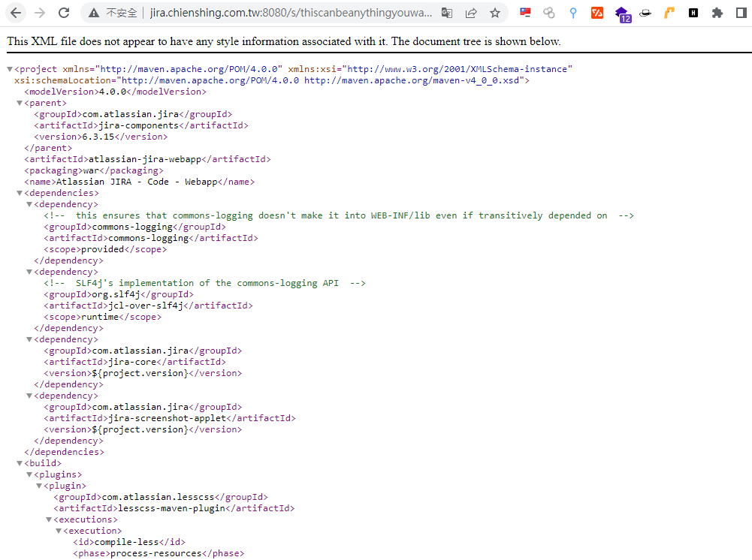Click the id compile-less line
This screenshot has height=560, width=752.
(x=129, y=542)
